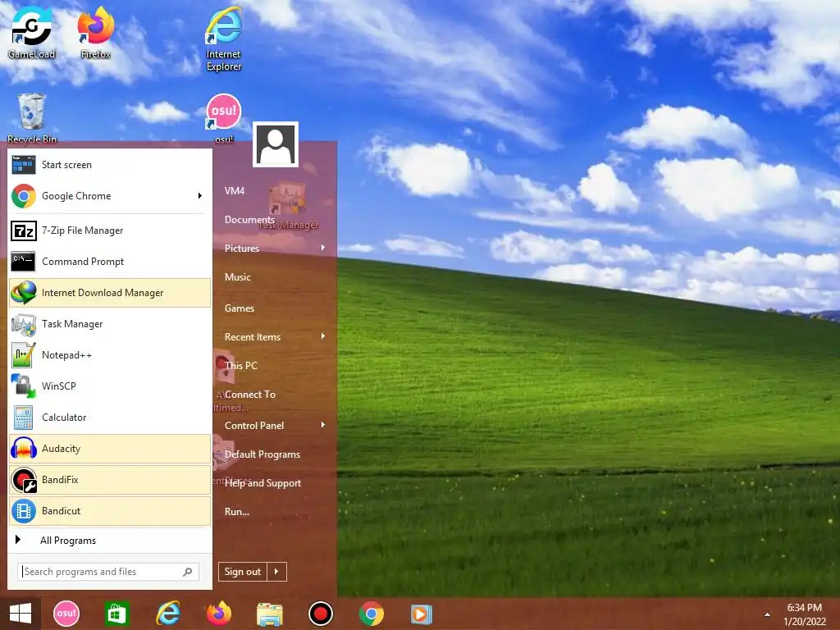Open Connect To
This screenshot has width=840, height=630.
point(250,395)
